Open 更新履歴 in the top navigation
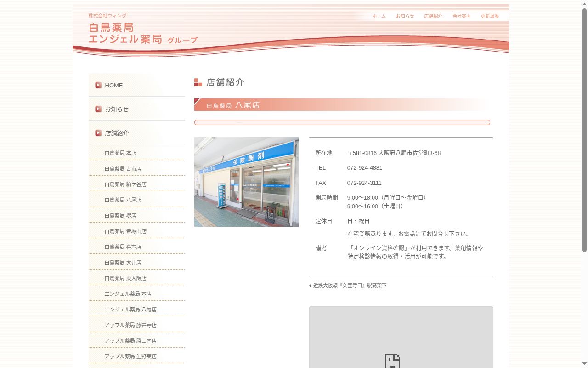588x368 pixels. coord(490,16)
